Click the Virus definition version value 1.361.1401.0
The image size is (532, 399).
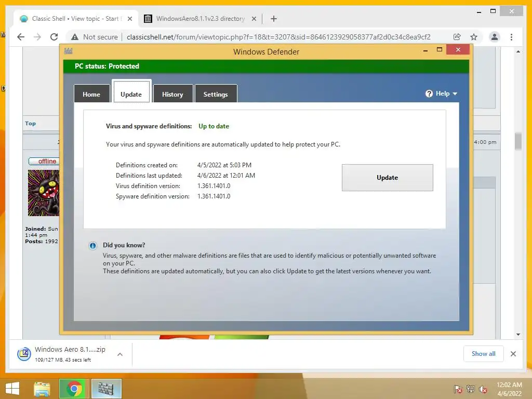214,186
